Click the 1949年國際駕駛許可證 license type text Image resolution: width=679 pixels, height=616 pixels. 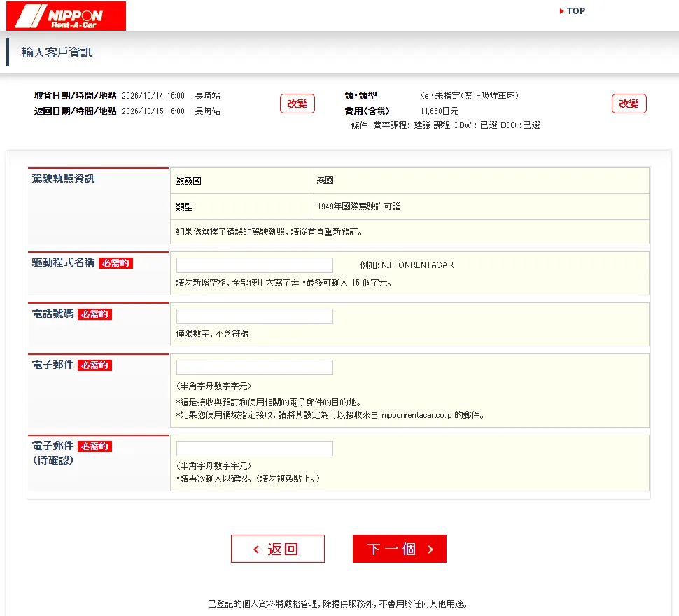[x=359, y=206]
